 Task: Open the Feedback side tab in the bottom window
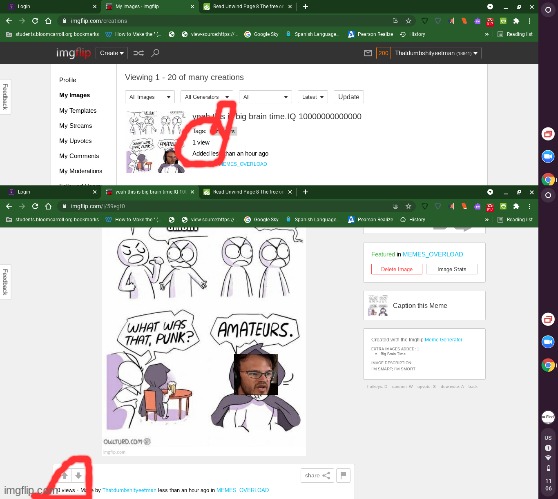[x=5, y=282]
